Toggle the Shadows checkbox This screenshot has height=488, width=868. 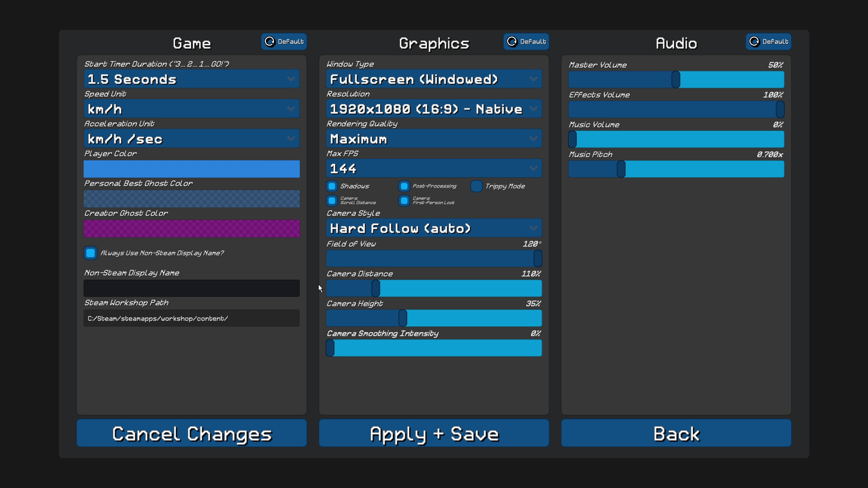(x=332, y=186)
